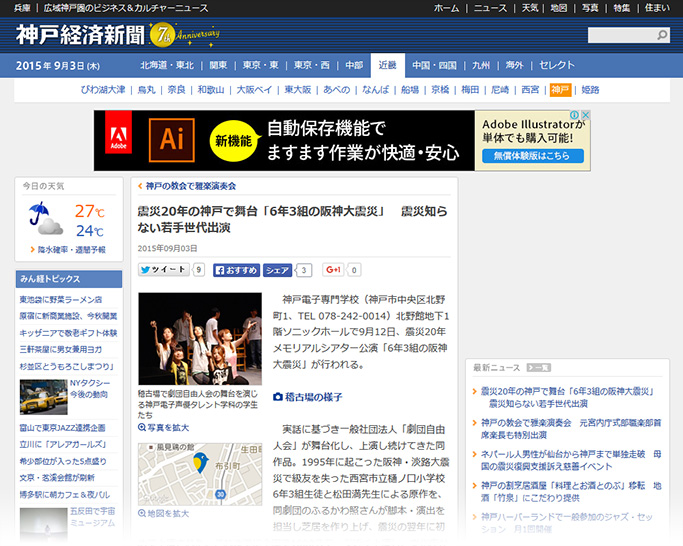Open 特集 in top menu
This screenshot has height=546, width=683.
622,8
